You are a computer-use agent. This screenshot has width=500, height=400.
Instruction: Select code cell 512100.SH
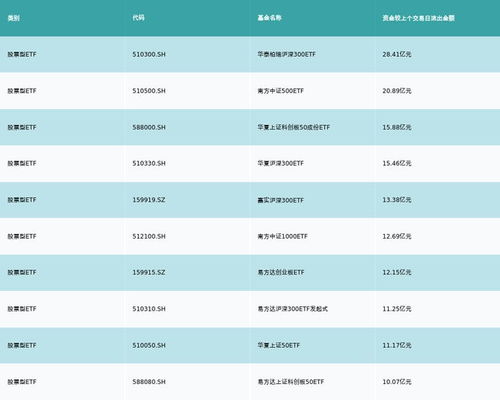(149, 236)
